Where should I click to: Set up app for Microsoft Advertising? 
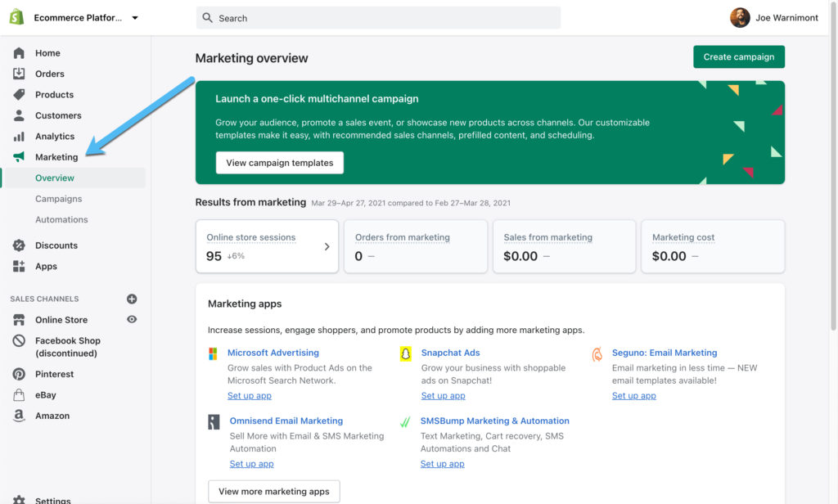pos(250,395)
